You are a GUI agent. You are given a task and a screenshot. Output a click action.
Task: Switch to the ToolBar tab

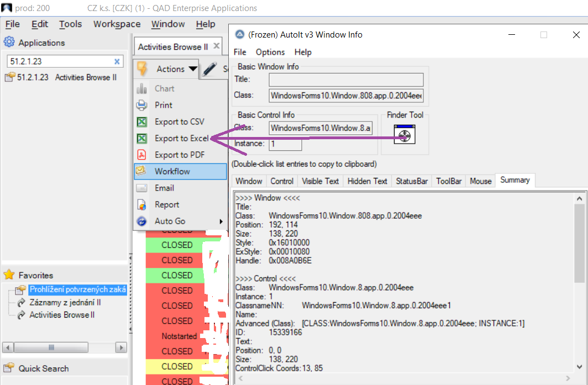[x=449, y=181]
